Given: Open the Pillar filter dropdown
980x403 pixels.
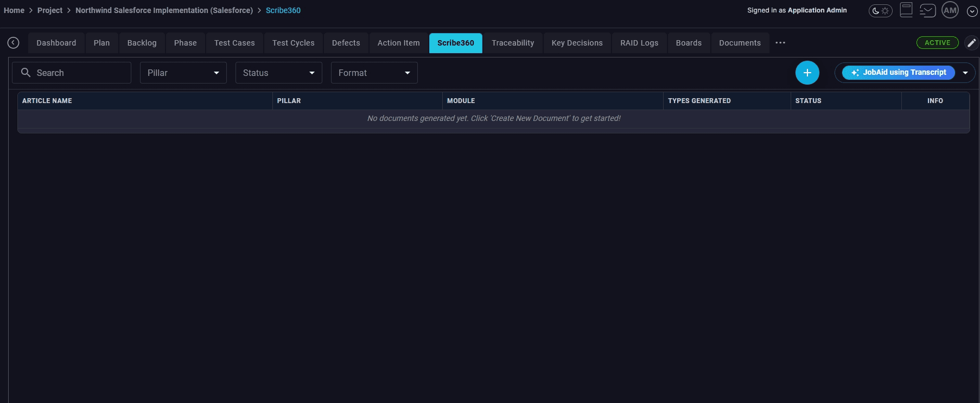Looking at the screenshot, I should 183,73.
